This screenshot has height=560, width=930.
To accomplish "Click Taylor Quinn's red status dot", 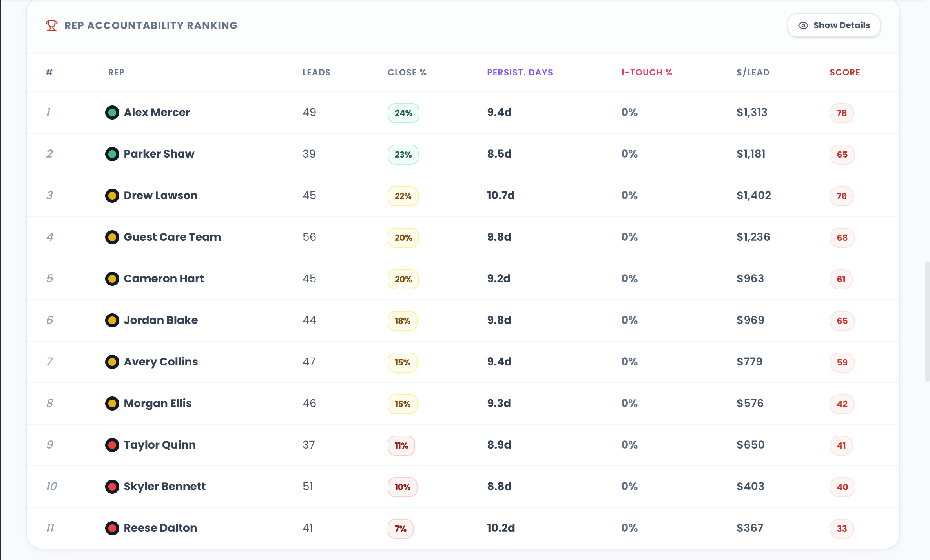I will click(x=112, y=445).
